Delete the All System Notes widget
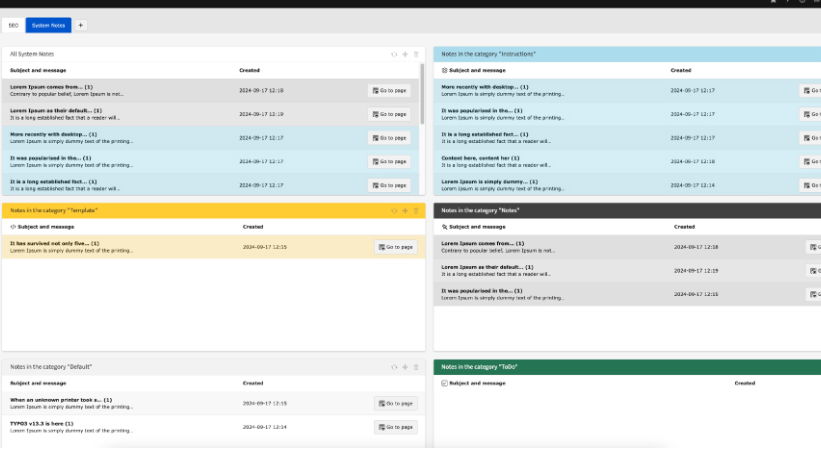 416,54
